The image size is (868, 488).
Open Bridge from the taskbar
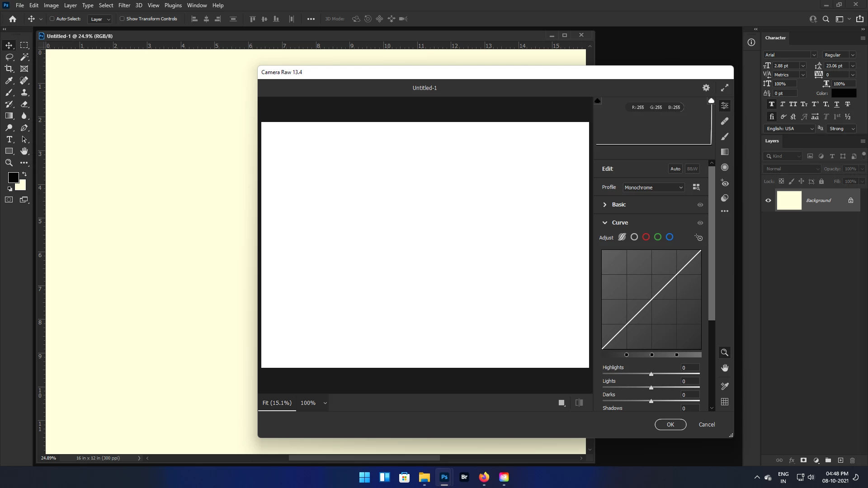click(x=464, y=477)
